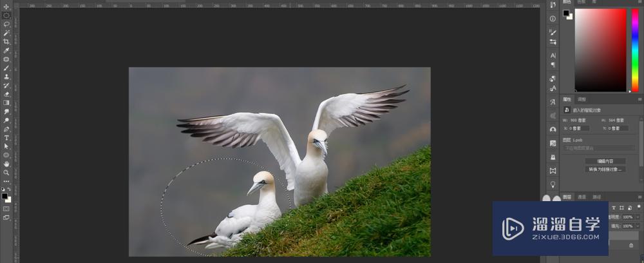Open the layer opacity dropdown

point(638,217)
